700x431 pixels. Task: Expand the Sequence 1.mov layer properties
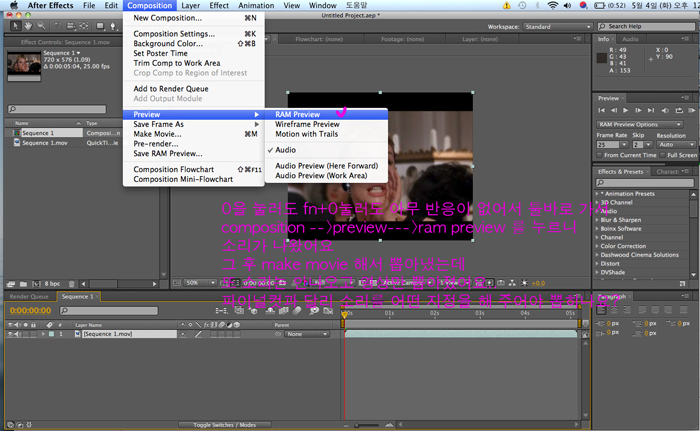pos(43,334)
